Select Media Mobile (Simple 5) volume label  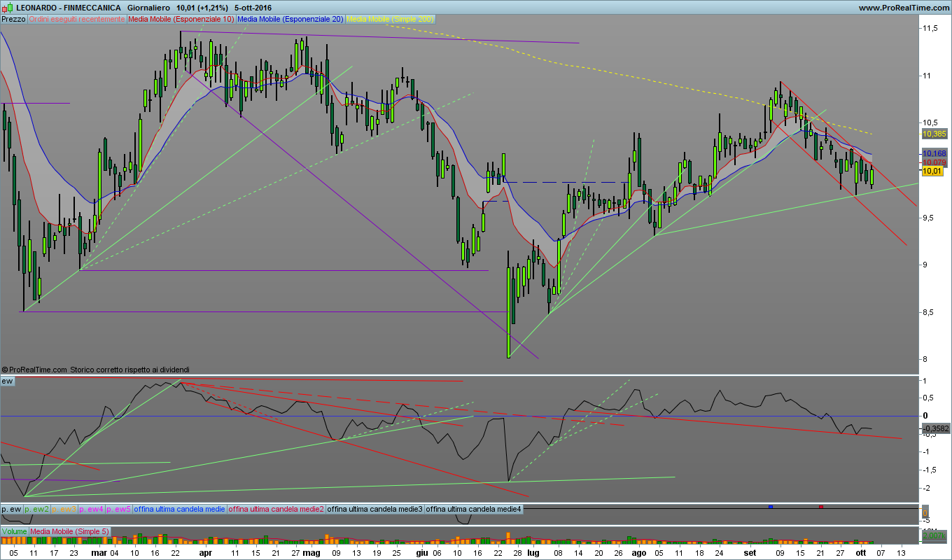pyautogui.click(x=70, y=531)
